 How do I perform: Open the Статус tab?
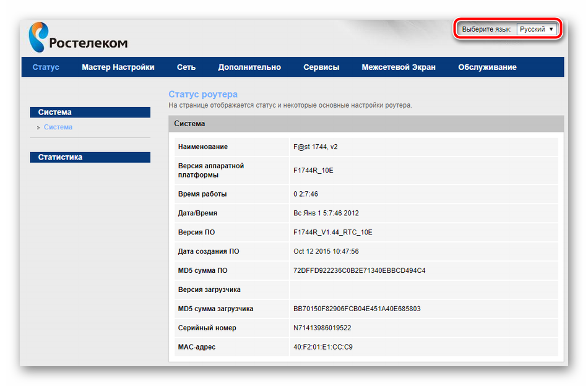[x=46, y=67]
